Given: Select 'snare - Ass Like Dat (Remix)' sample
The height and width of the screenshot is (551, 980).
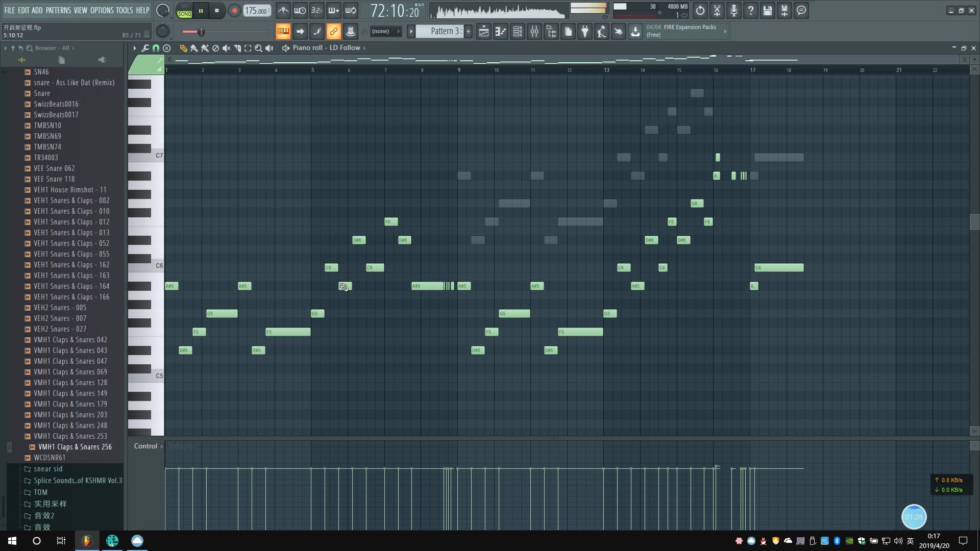Looking at the screenshot, I should point(74,83).
